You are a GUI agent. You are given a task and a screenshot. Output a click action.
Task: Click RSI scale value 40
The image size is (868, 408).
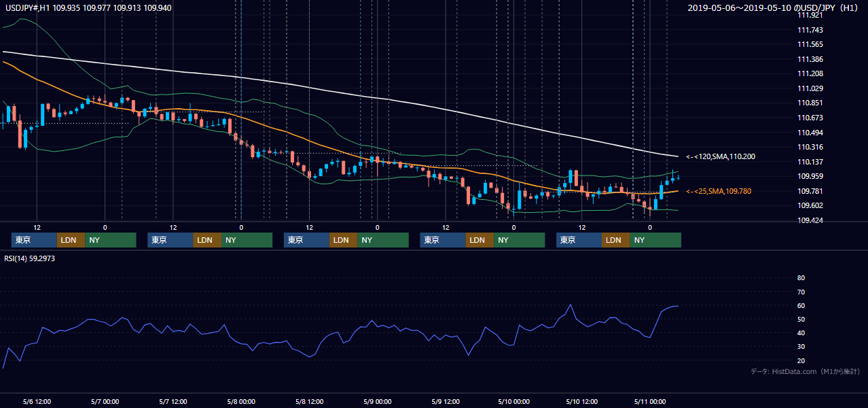click(801, 333)
